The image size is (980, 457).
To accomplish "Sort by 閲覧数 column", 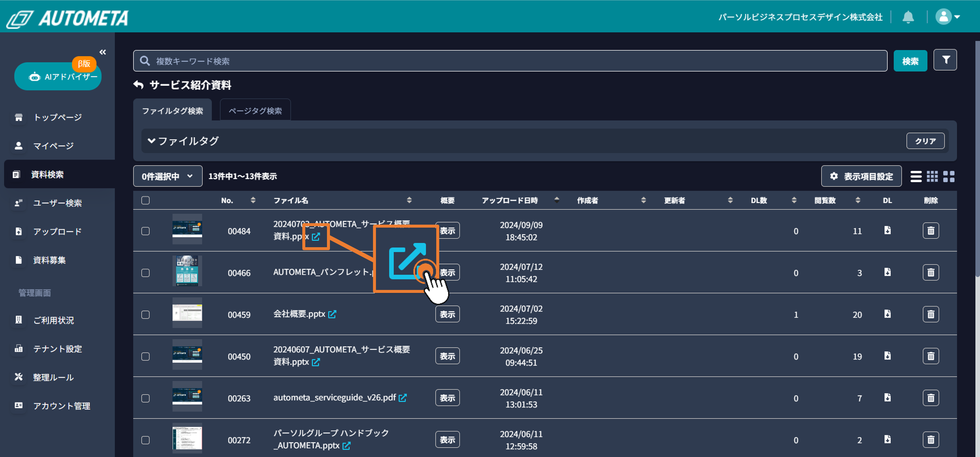I will click(x=858, y=200).
